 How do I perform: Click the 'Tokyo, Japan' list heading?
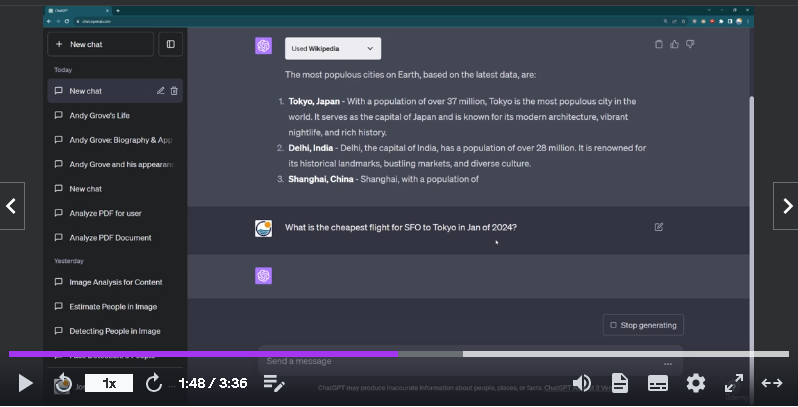pyautogui.click(x=314, y=101)
